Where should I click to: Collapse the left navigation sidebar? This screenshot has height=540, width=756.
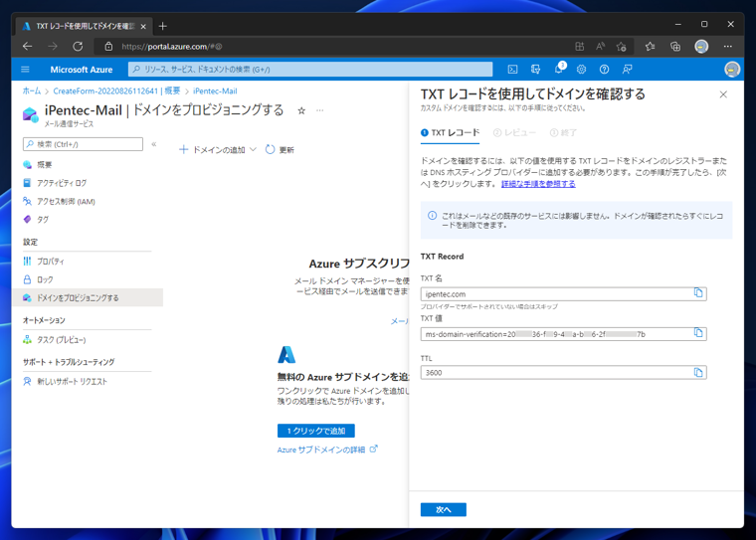coord(154,143)
